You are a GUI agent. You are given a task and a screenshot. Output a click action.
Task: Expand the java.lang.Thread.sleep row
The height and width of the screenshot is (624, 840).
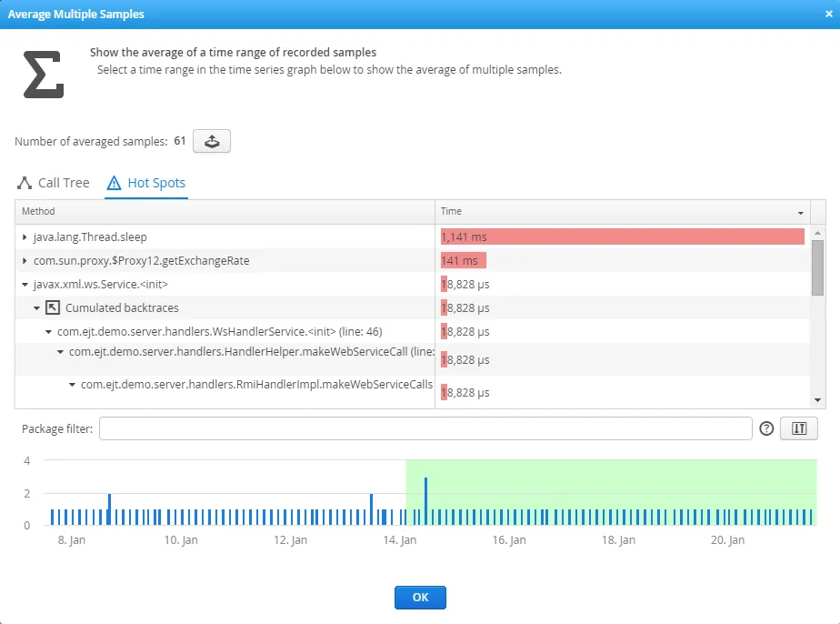coord(25,237)
